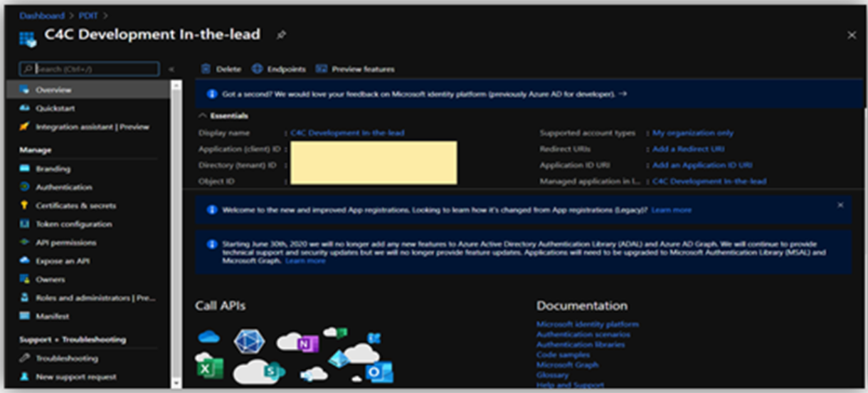This screenshot has height=393, width=868.
Task: Pin the C4C Development In-the-lead blade
Action: 281,34
